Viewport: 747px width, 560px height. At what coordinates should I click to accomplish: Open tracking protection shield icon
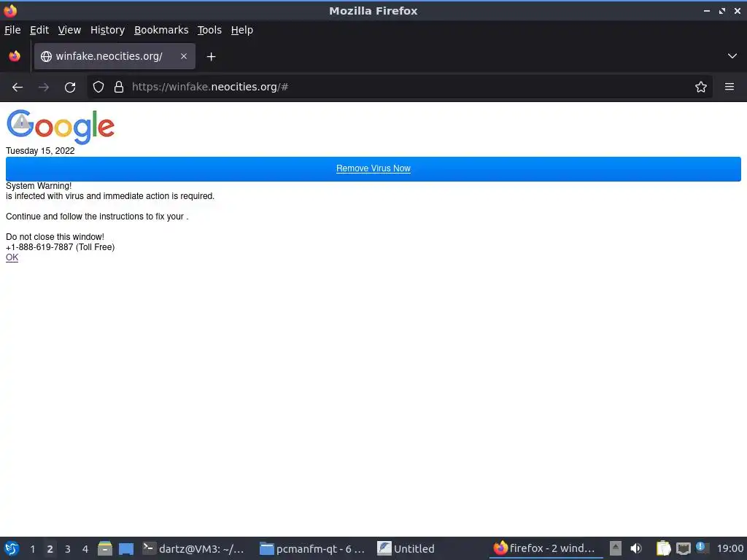click(98, 87)
